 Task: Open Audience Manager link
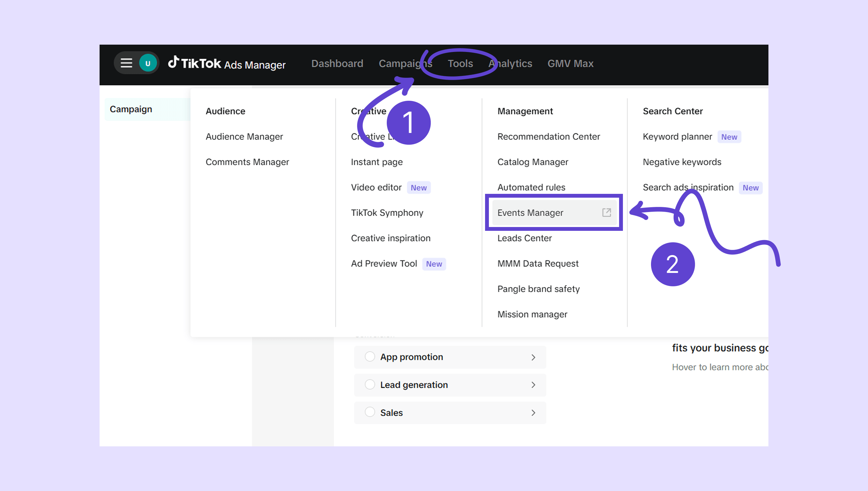(244, 136)
